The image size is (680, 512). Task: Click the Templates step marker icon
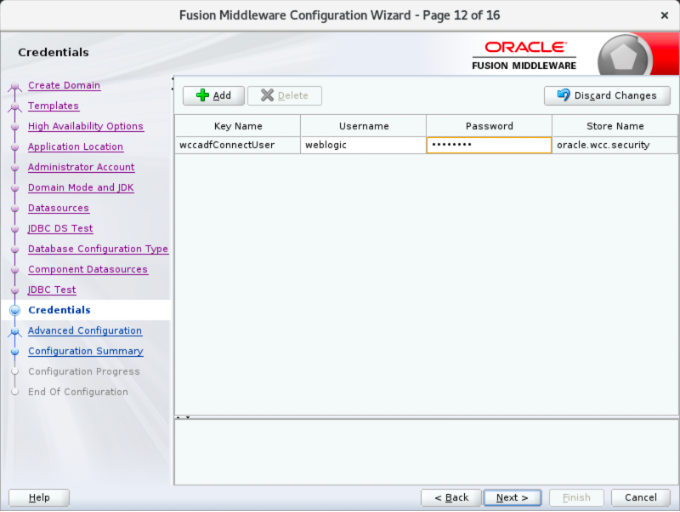point(15,107)
